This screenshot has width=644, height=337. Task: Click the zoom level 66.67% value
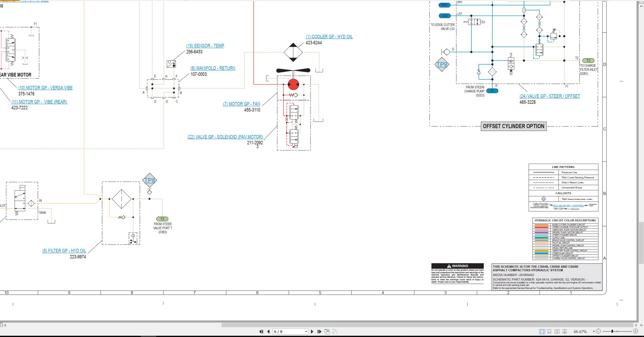pyautogui.click(x=580, y=331)
